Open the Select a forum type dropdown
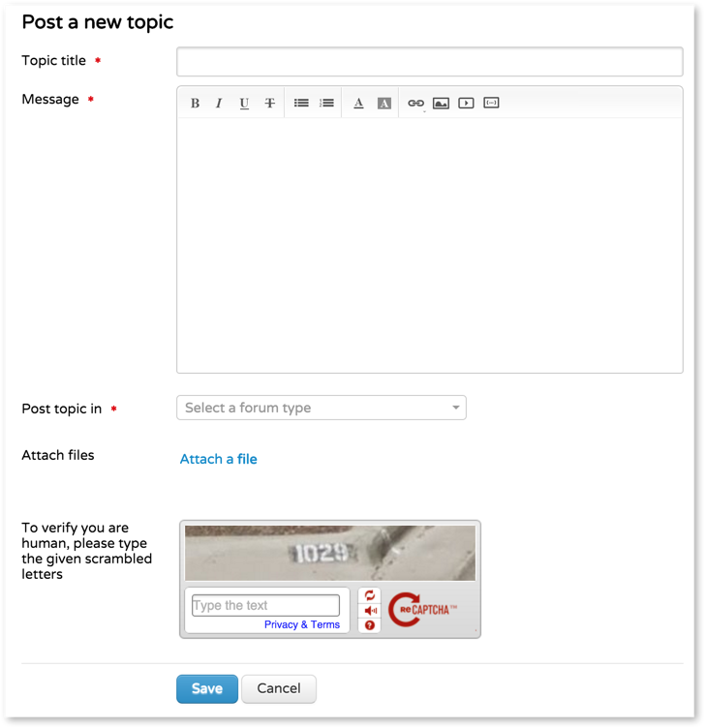Viewport: 705px width, 728px height. [x=322, y=408]
